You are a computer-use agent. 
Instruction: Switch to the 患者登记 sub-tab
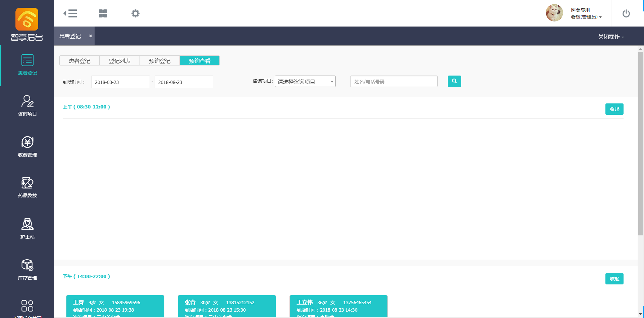click(x=79, y=61)
